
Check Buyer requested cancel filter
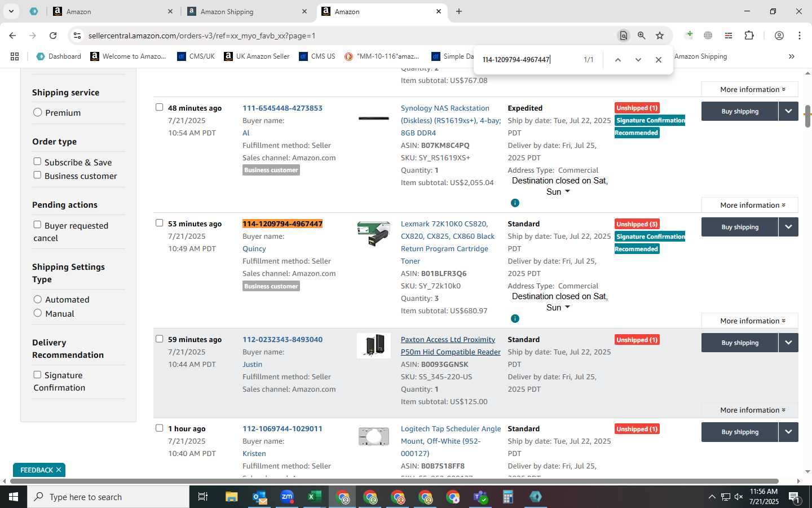point(37,225)
